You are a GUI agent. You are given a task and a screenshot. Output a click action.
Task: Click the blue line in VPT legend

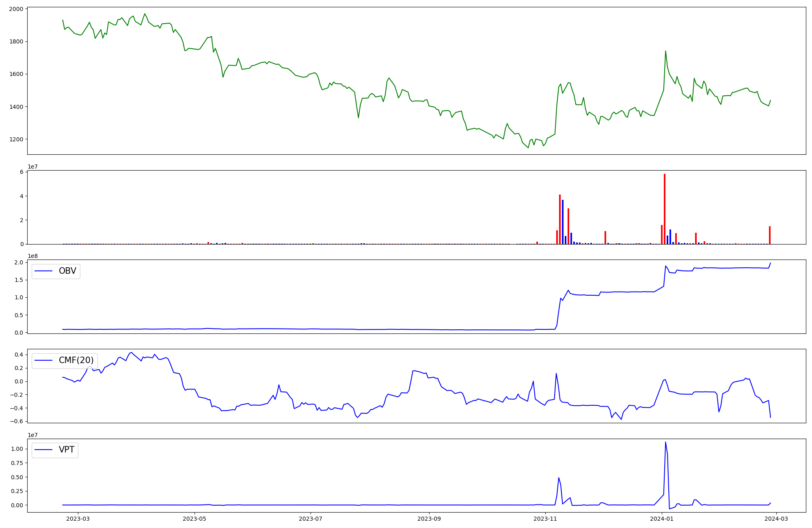click(44, 450)
